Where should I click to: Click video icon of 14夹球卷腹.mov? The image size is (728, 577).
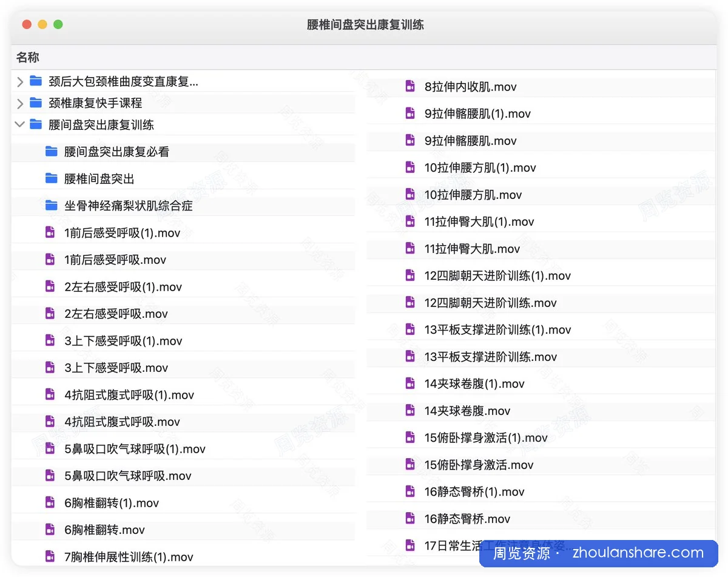point(411,411)
